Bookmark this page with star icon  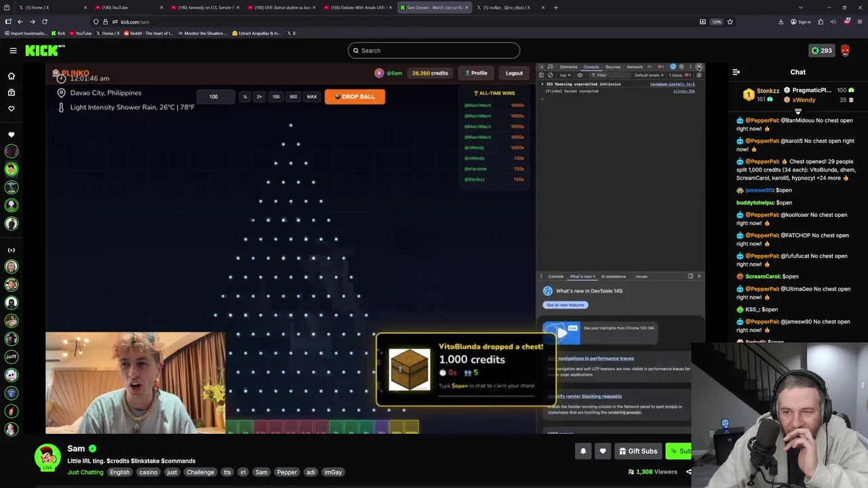pos(730,22)
